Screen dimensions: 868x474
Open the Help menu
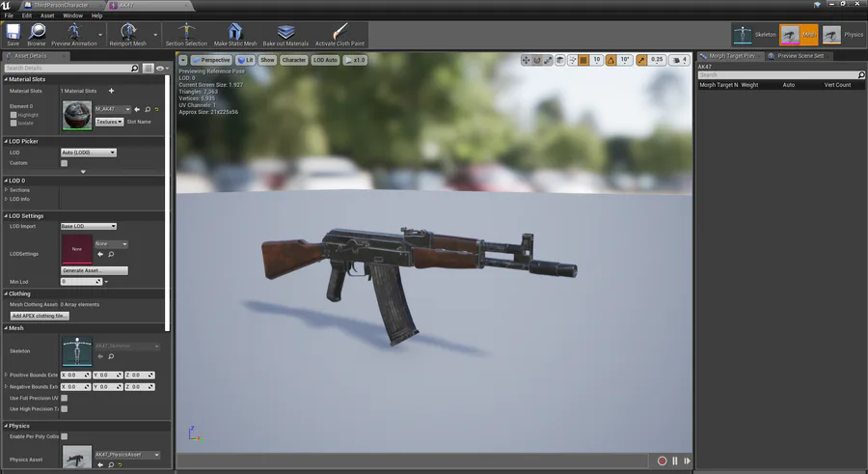[x=96, y=15]
